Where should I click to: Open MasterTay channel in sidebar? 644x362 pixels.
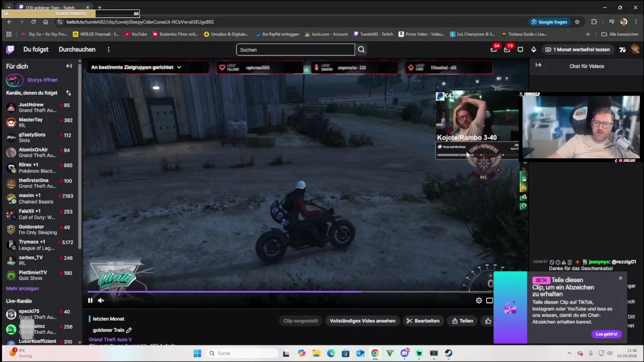[39, 123]
